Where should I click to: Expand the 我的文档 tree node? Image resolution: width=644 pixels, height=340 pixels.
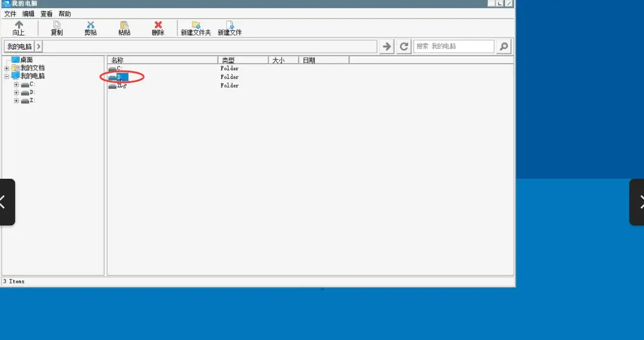[7, 68]
